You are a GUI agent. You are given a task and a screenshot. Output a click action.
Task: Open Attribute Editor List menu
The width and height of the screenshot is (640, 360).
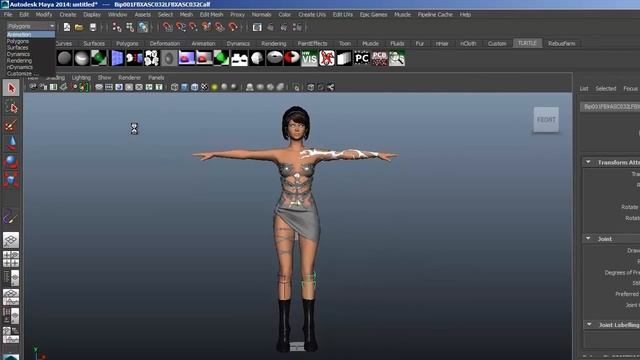[584, 89]
